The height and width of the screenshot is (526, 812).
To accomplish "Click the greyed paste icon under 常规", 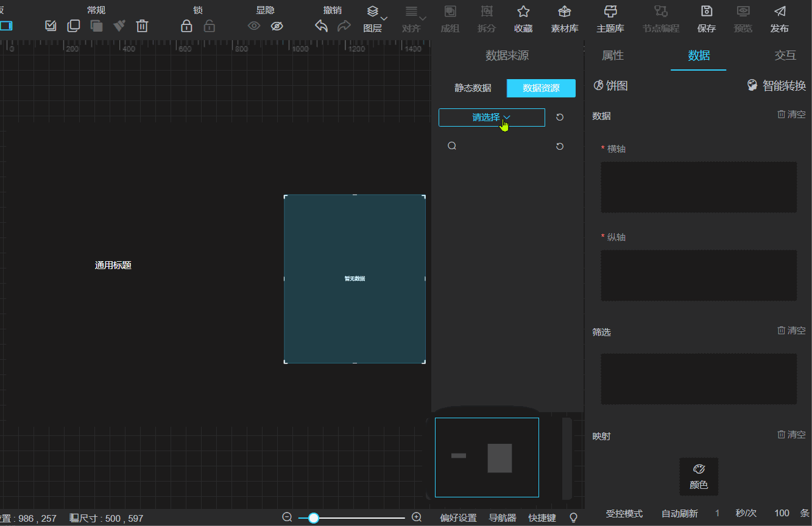I will [x=96, y=26].
